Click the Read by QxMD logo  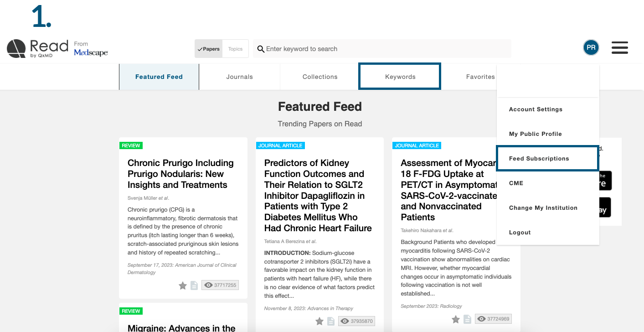coord(37,49)
